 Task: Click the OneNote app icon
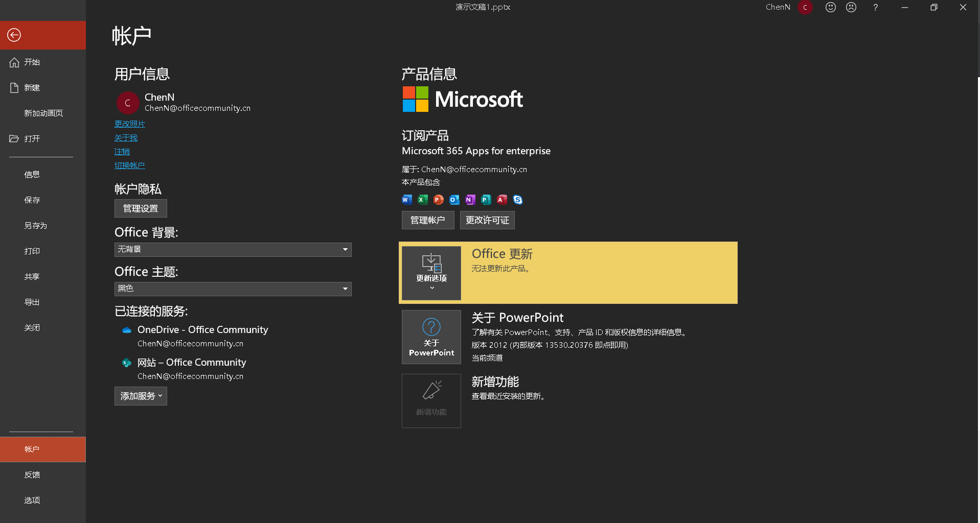(x=470, y=200)
